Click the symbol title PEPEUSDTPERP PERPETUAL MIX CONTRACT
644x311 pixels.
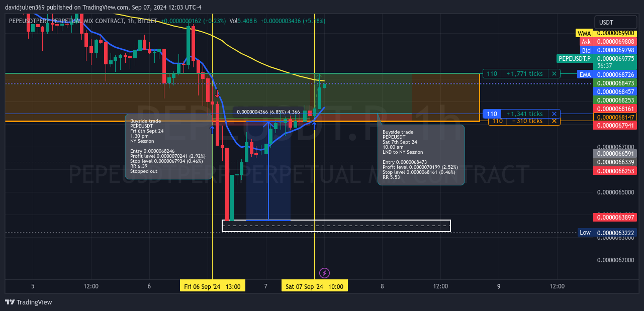pos(66,21)
